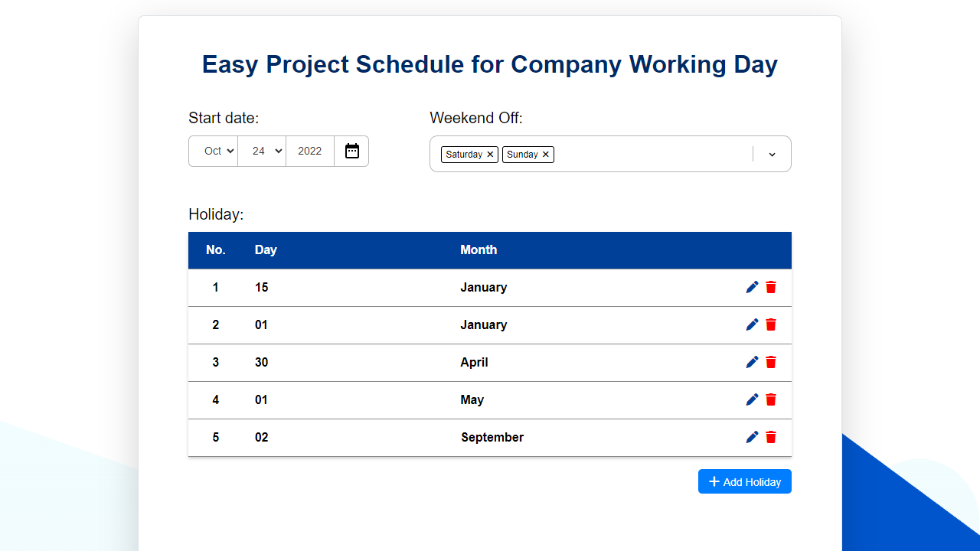Delete the 02 September holiday
The image size is (980, 551).
click(771, 437)
